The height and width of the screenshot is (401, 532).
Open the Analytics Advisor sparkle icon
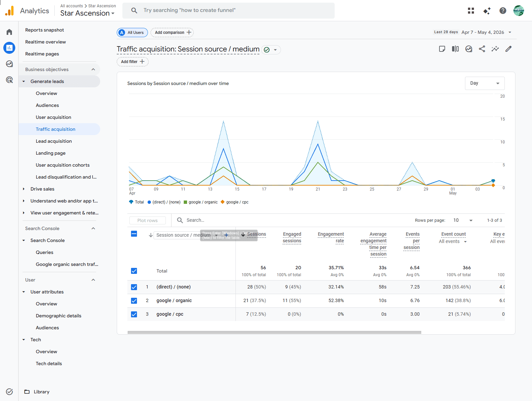[x=487, y=11]
